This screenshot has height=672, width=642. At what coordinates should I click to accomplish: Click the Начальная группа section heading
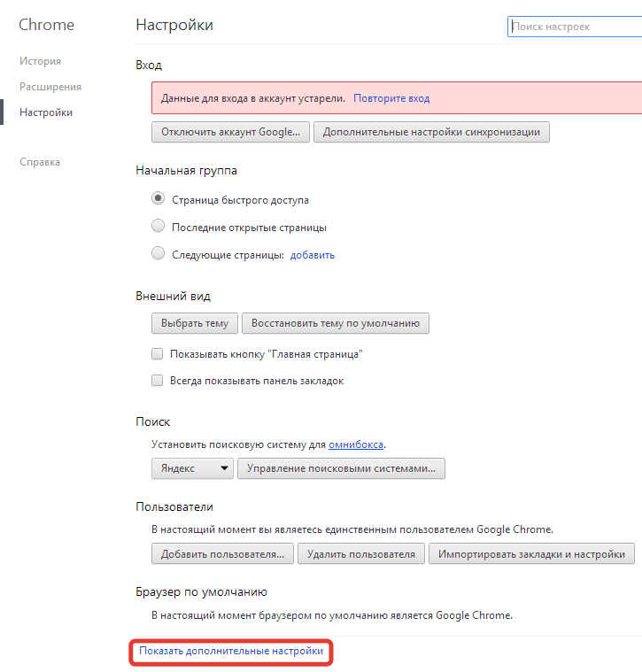(x=186, y=171)
